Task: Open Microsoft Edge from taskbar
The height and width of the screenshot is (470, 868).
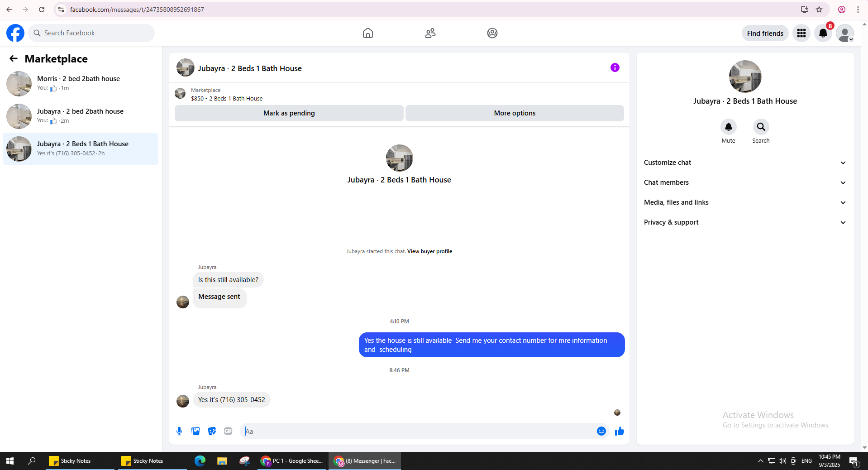Action: (200, 461)
